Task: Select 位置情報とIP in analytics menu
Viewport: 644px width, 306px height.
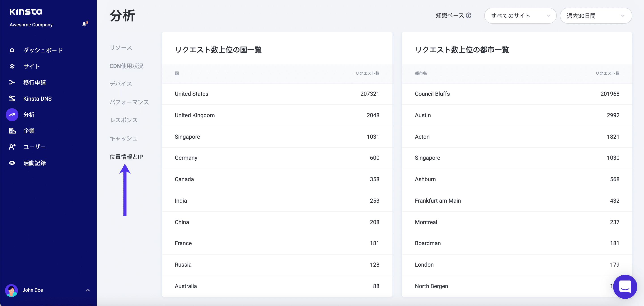Action: (x=126, y=157)
